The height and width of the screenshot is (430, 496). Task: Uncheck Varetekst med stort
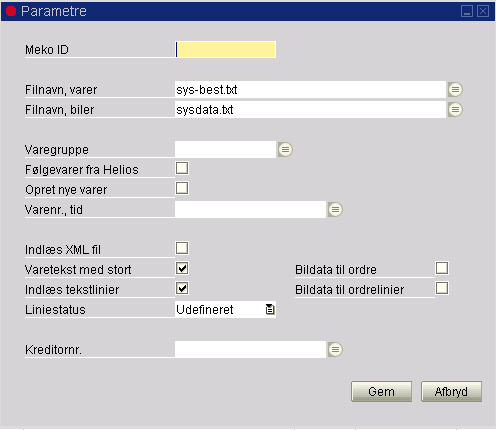[x=182, y=268]
